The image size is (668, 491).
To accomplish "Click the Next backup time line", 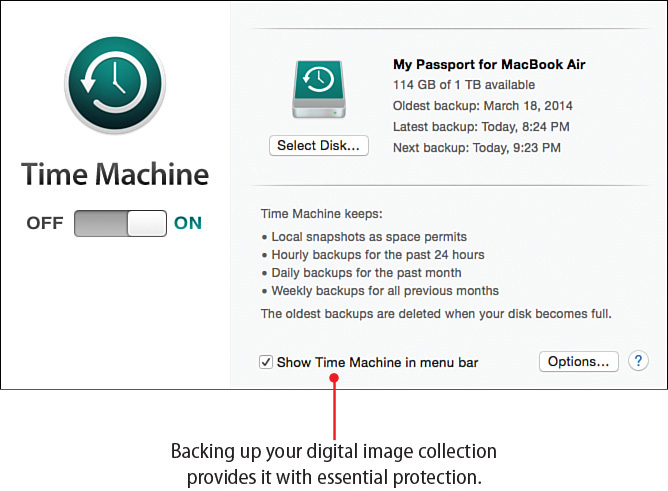I will [x=476, y=147].
